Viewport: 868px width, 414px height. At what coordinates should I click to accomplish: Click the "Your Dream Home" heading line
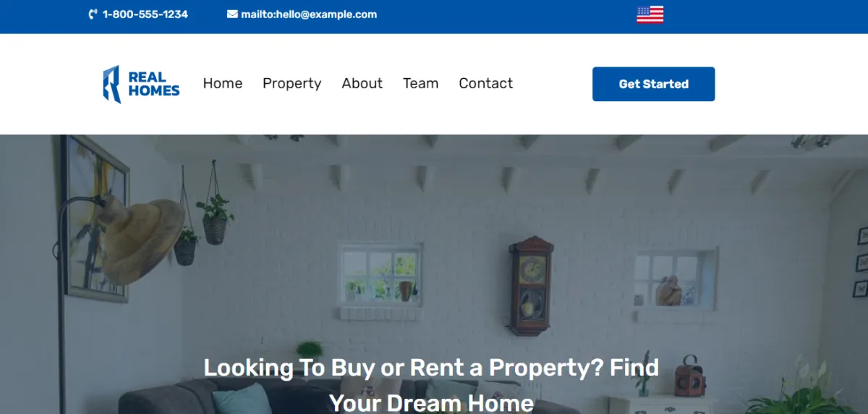(x=431, y=402)
